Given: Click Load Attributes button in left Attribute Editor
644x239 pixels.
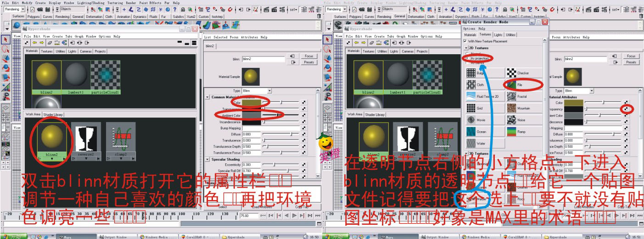Looking at the screenshot, I should (263, 207).
